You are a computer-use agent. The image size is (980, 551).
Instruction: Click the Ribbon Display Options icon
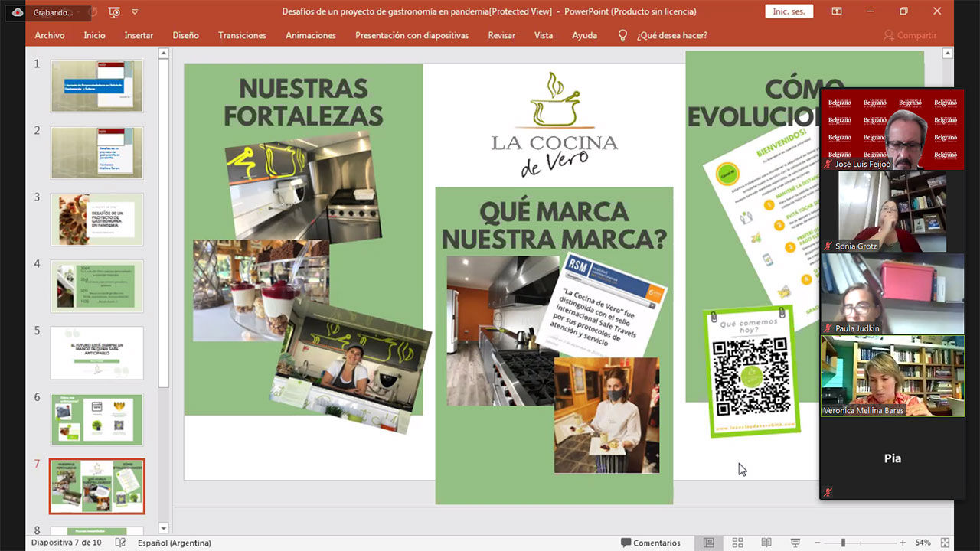(x=837, y=11)
